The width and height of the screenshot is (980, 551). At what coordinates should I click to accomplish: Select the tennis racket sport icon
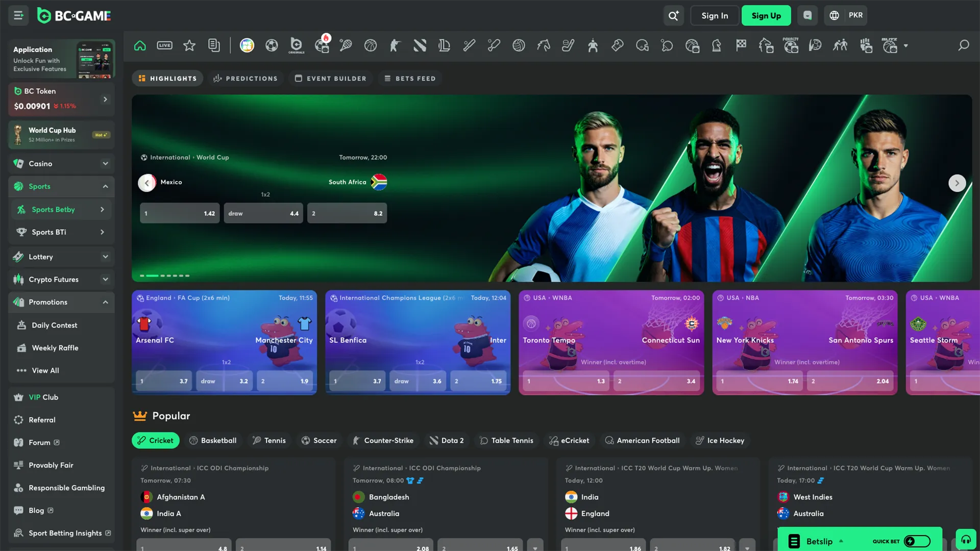346,45
